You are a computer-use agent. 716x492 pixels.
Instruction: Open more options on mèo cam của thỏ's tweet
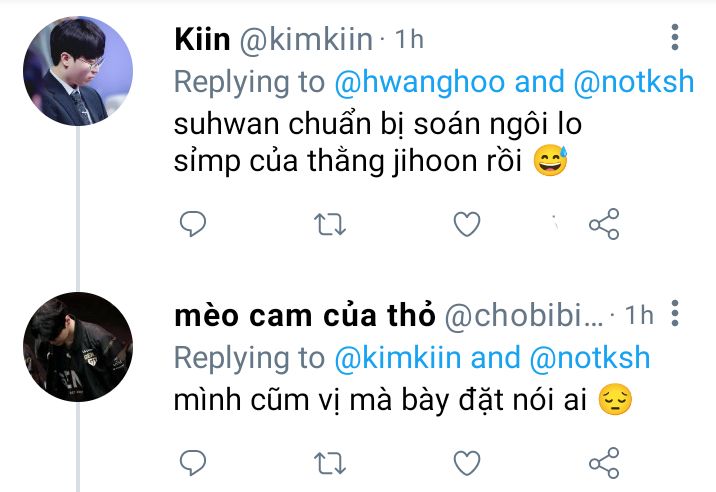tap(674, 313)
